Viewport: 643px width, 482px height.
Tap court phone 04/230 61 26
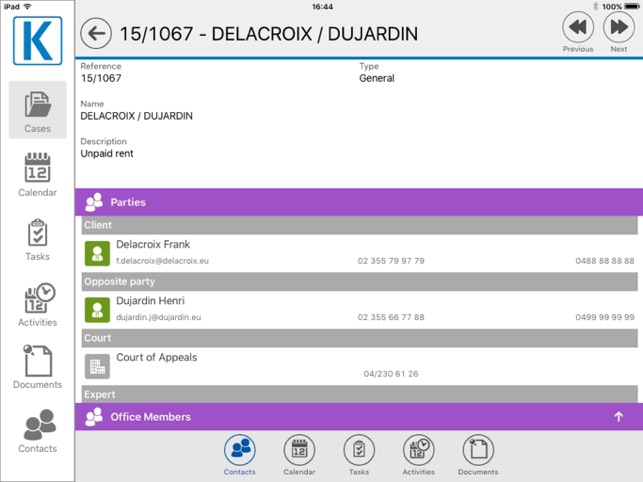click(x=391, y=374)
